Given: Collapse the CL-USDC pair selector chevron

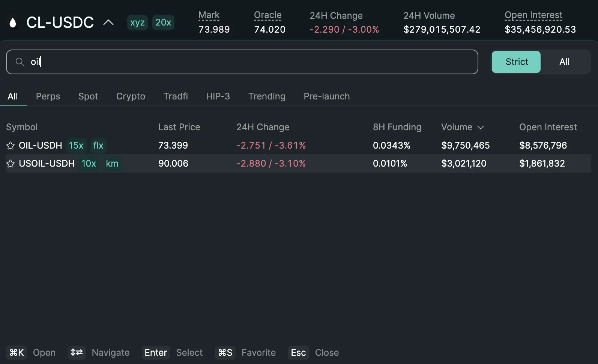Looking at the screenshot, I should 108,23.
